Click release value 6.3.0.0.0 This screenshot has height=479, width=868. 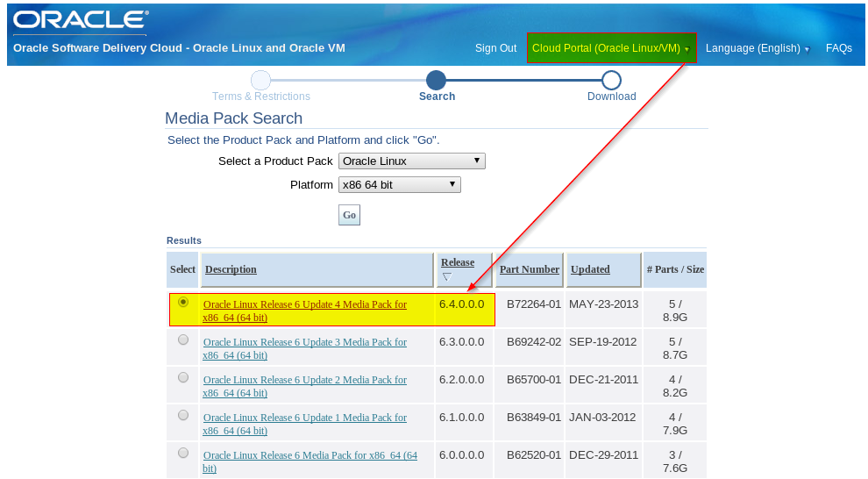(462, 341)
